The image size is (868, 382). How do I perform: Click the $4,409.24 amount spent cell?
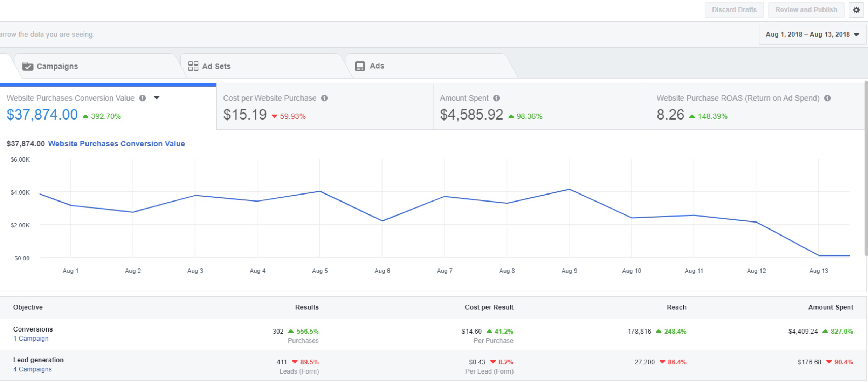[x=803, y=331]
